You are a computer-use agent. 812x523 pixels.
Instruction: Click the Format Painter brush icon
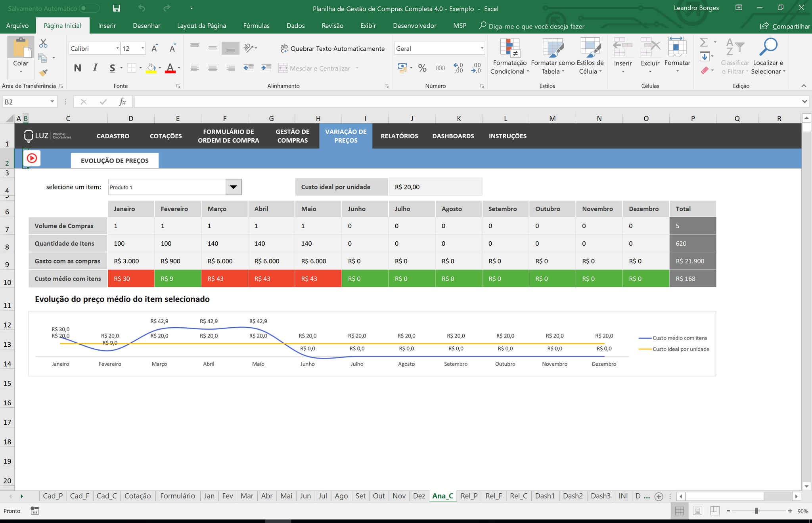coord(44,73)
